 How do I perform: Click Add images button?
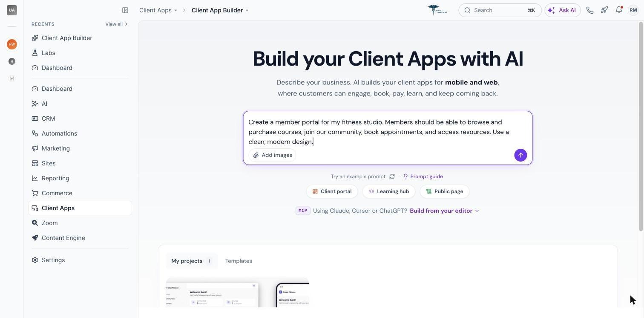(273, 155)
